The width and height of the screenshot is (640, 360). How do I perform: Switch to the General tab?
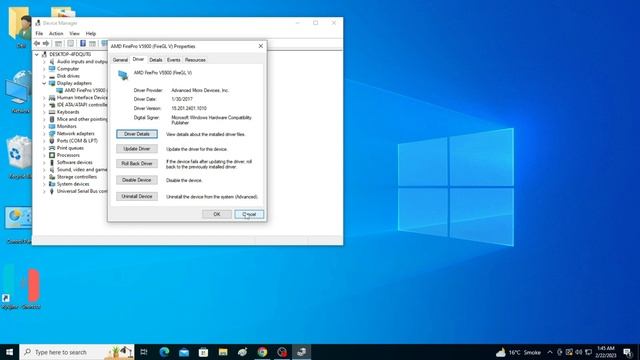[x=120, y=60]
